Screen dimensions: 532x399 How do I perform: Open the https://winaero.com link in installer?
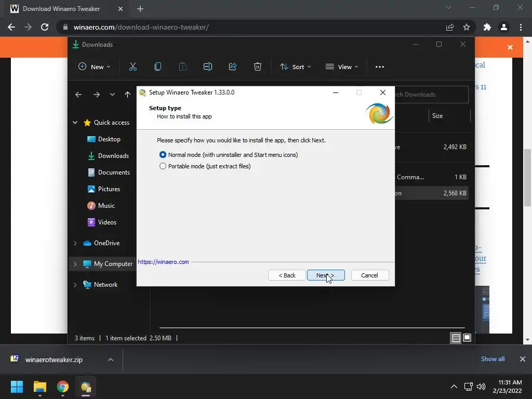click(163, 262)
